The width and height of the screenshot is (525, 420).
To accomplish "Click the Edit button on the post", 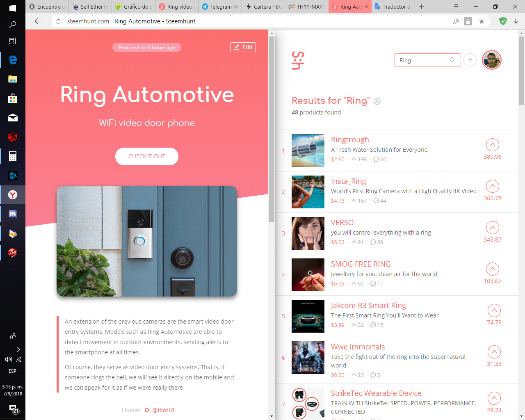I will pyautogui.click(x=243, y=47).
